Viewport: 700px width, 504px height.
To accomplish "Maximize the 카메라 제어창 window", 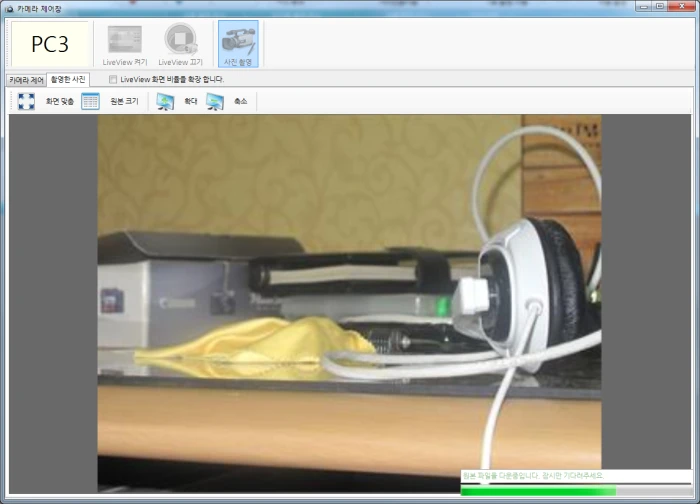I will pyautogui.click(x=660, y=7).
